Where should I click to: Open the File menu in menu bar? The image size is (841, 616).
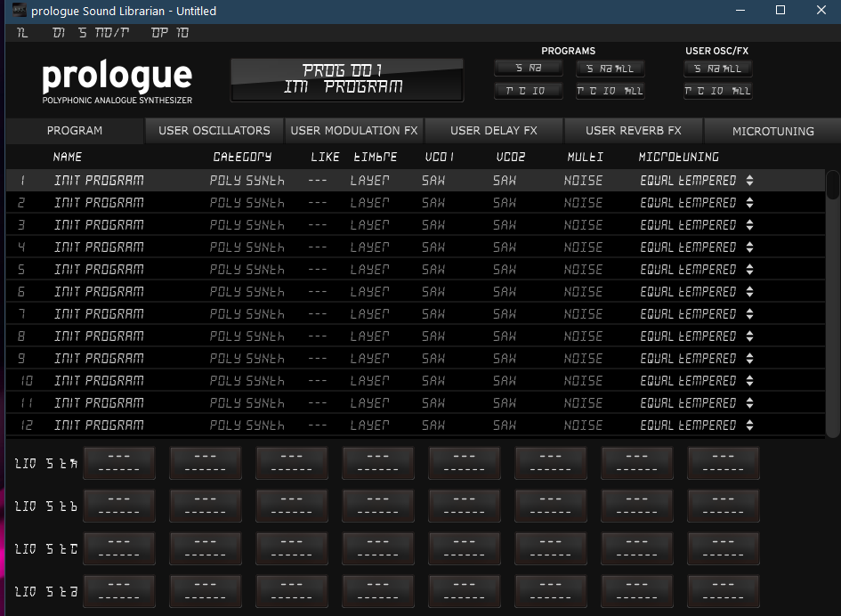click(22, 33)
